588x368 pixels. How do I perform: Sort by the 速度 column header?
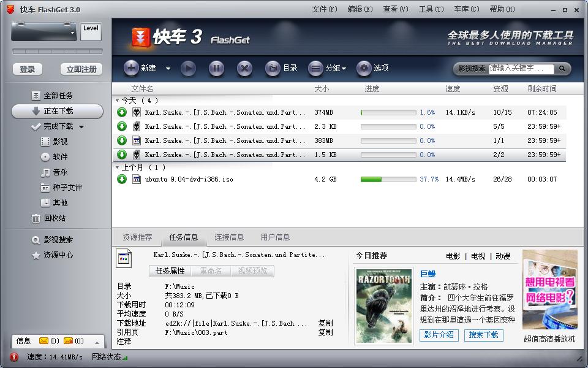click(x=453, y=89)
